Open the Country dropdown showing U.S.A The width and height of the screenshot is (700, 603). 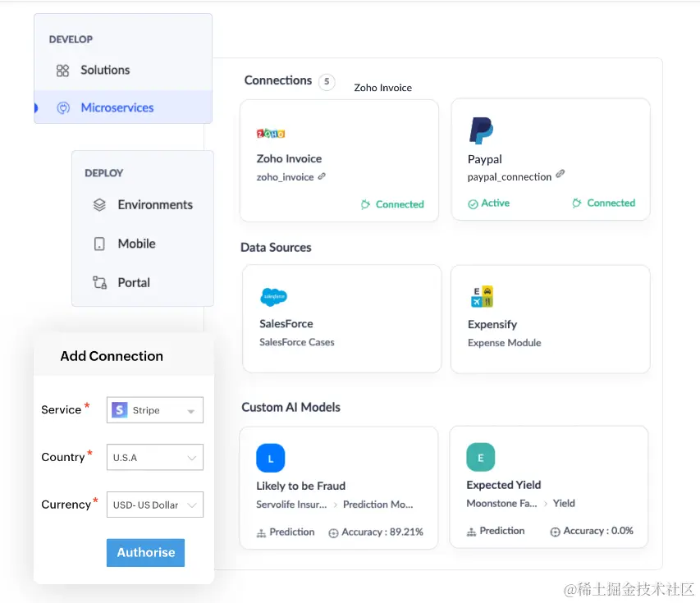155,457
